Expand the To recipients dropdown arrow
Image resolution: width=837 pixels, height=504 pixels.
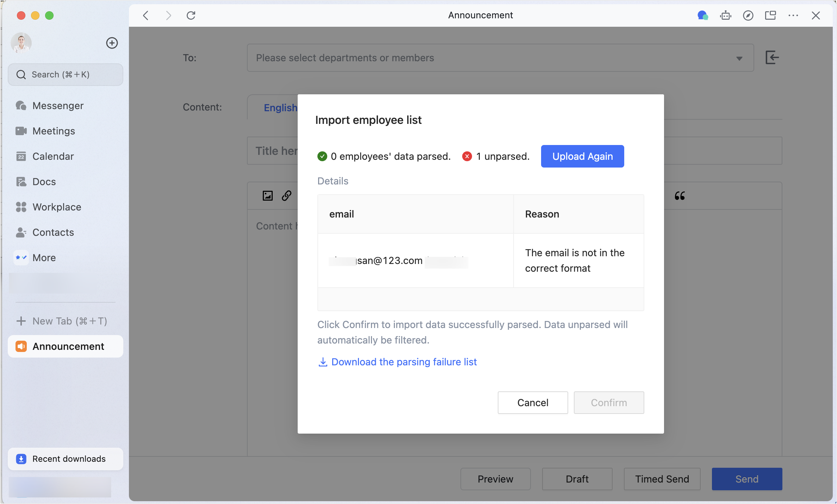pos(739,58)
